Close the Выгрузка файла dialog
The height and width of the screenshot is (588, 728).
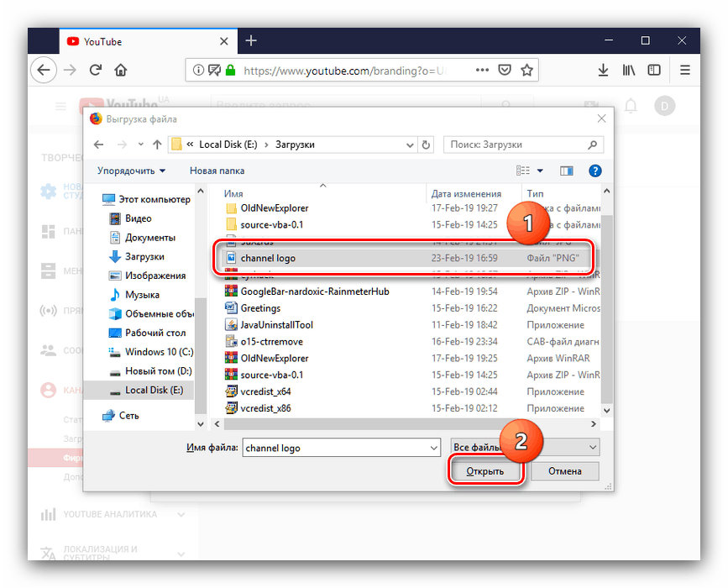tap(602, 118)
